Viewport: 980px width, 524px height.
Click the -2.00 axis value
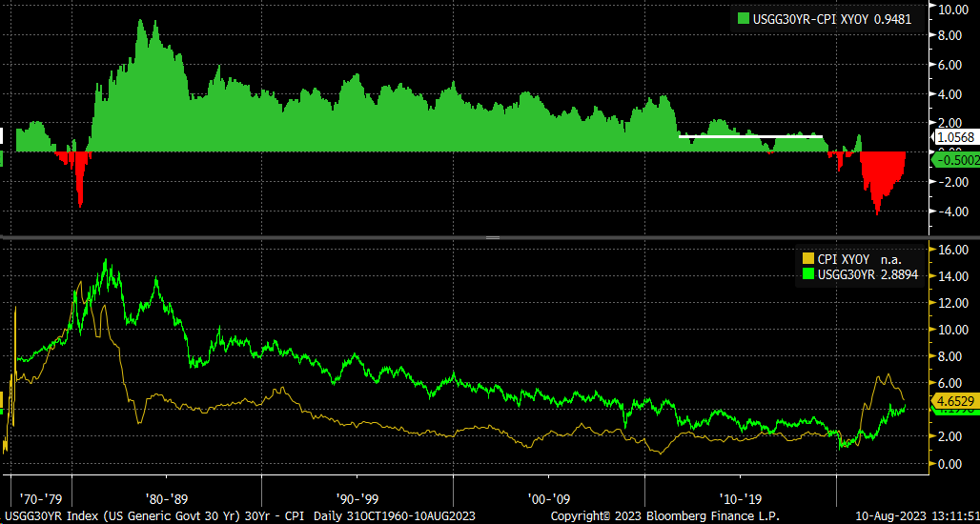tap(954, 182)
